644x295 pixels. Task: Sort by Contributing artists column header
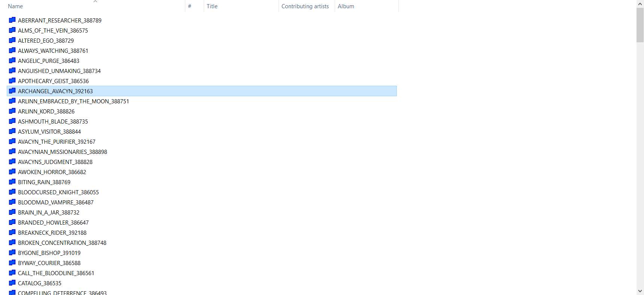click(305, 6)
